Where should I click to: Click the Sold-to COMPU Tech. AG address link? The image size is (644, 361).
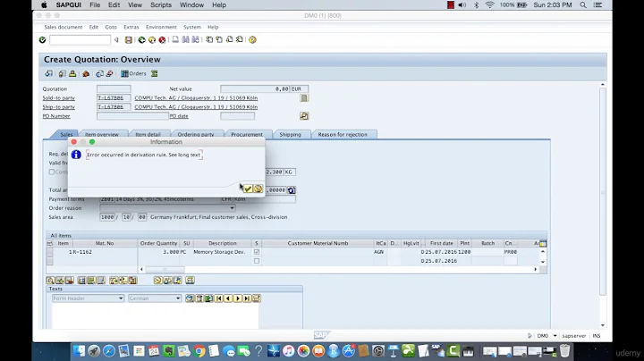coord(196,98)
